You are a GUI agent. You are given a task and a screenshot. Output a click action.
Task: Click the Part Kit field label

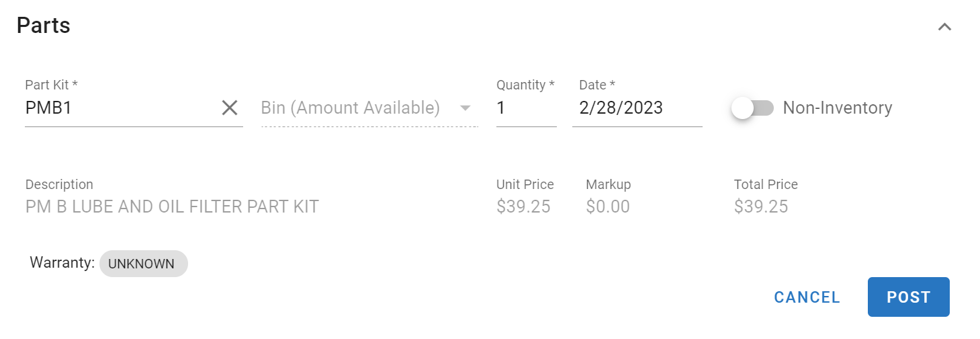click(51, 85)
